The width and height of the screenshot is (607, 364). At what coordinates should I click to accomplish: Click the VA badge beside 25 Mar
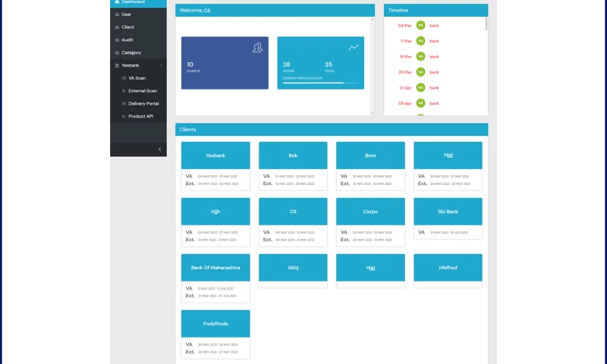click(x=420, y=72)
